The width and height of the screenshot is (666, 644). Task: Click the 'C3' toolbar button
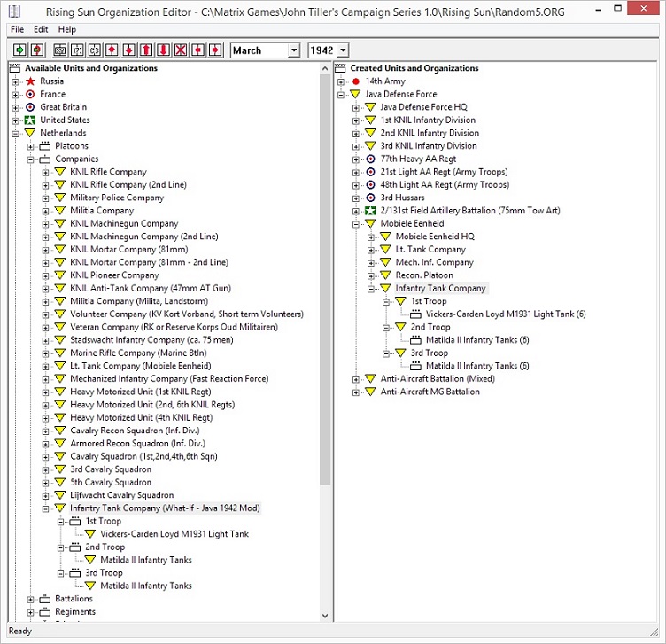94,50
